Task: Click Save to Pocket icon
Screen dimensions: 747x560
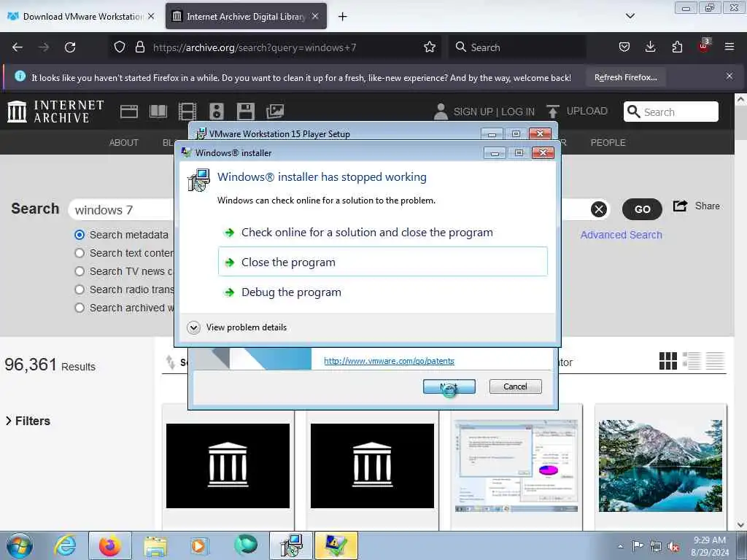Action: click(624, 47)
